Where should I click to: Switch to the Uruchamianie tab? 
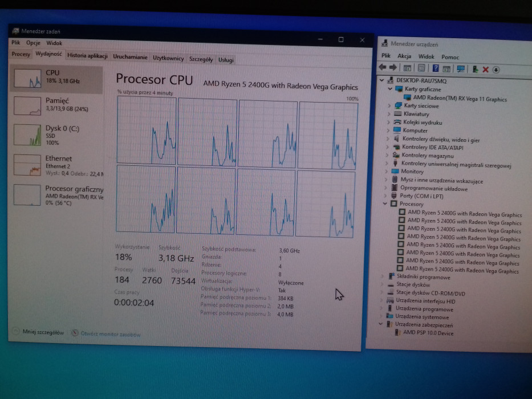click(x=130, y=57)
